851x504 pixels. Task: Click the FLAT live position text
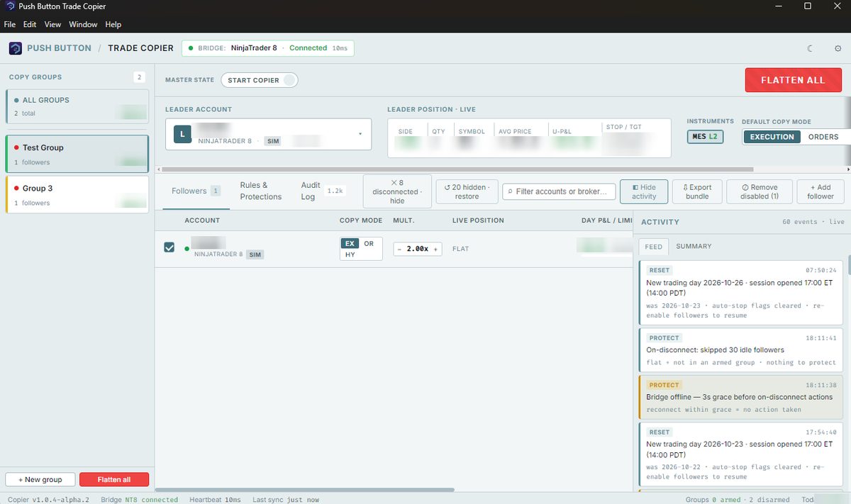point(460,249)
